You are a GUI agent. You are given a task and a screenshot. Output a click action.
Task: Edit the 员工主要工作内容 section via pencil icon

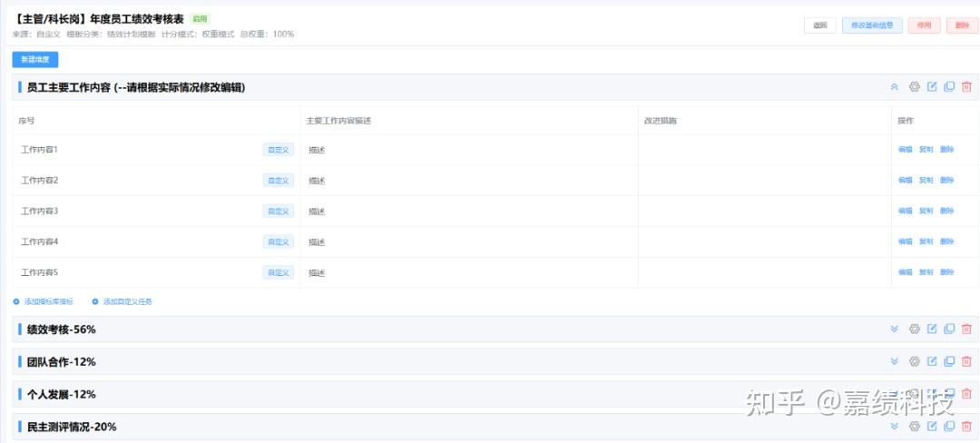pyautogui.click(x=932, y=87)
